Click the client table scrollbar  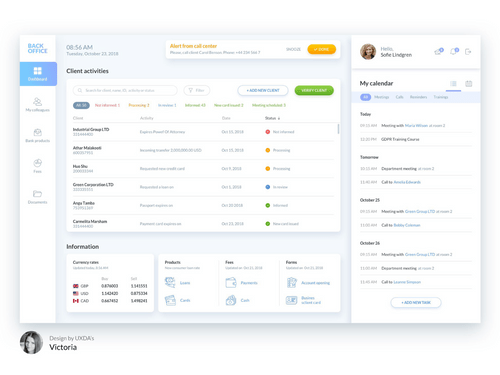pos(338,129)
